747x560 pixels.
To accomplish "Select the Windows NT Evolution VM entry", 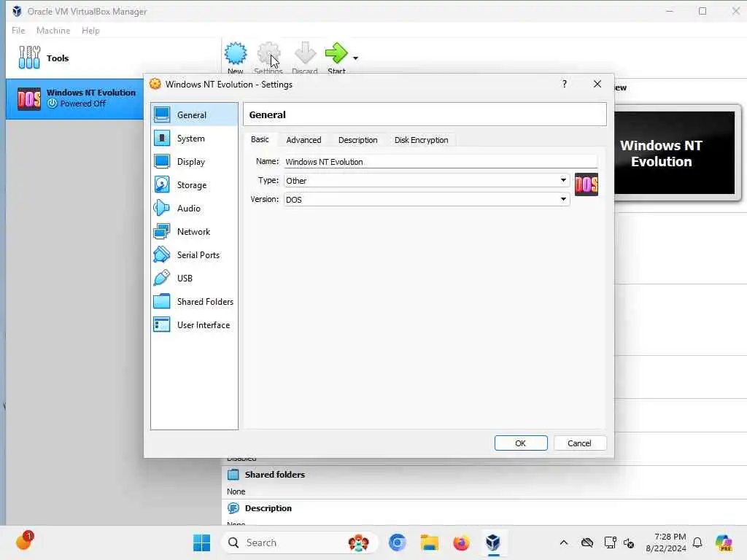I will tap(75, 98).
